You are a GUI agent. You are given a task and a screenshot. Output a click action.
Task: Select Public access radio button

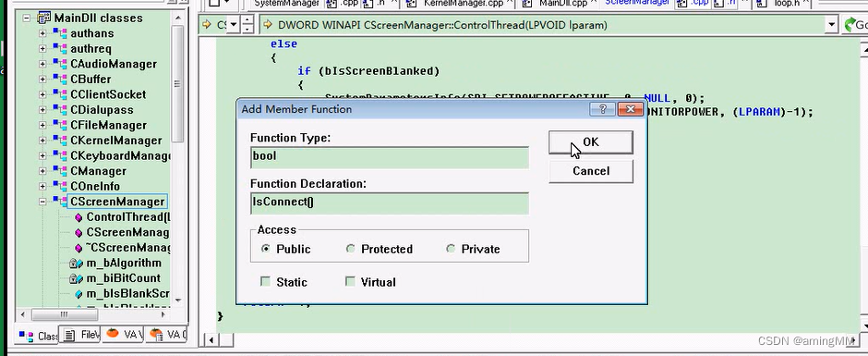[x=265, y=249]
